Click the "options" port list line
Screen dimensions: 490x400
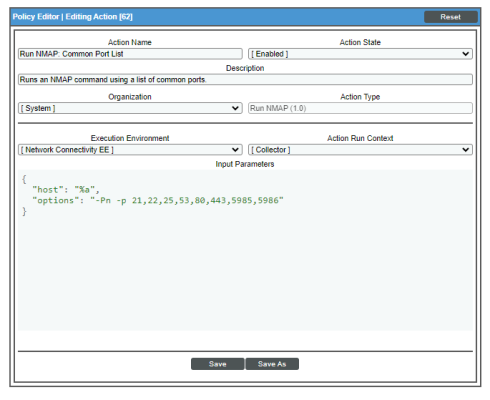pos(158,200)
